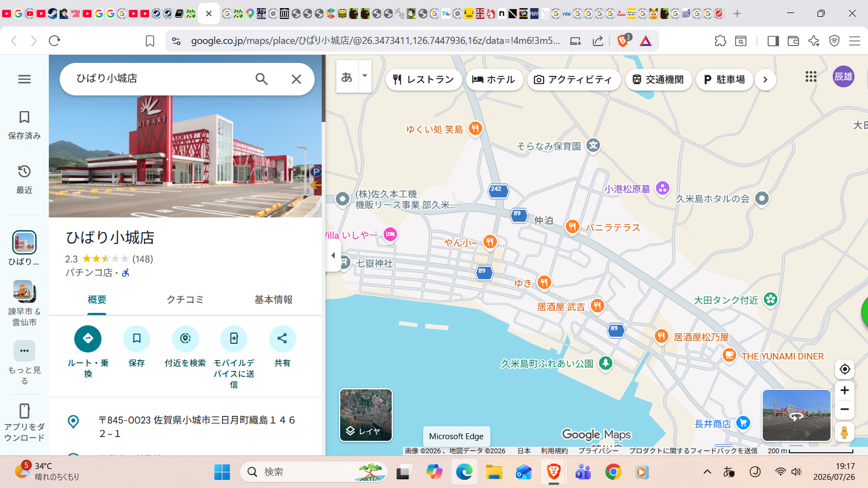The width and height of the screenshot is (868, 488).
Task: Click プロダクトに関するフィードバックを送信 link
Action: click(x=693, y=451)
